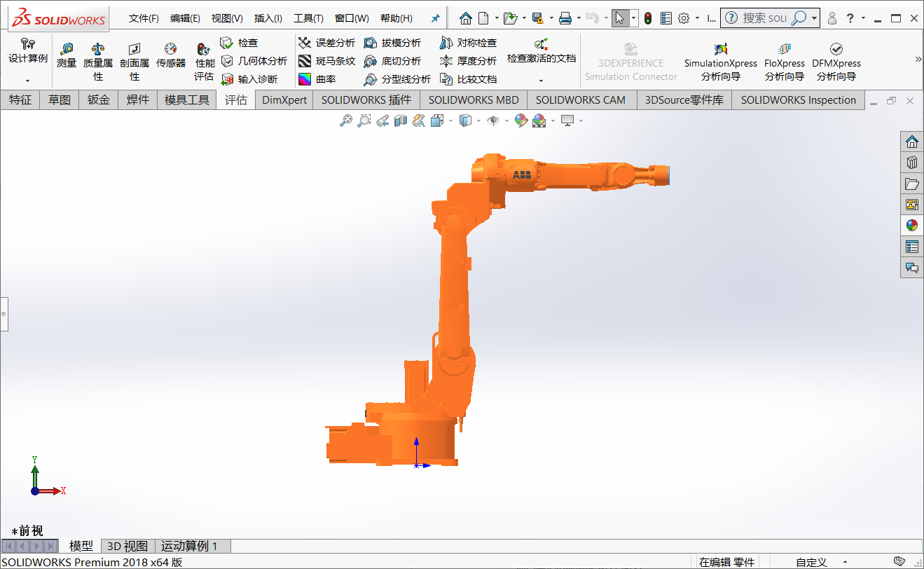
Task: Toggle 斑马条纹 zebra stripes display
Action: click(326, 61)
